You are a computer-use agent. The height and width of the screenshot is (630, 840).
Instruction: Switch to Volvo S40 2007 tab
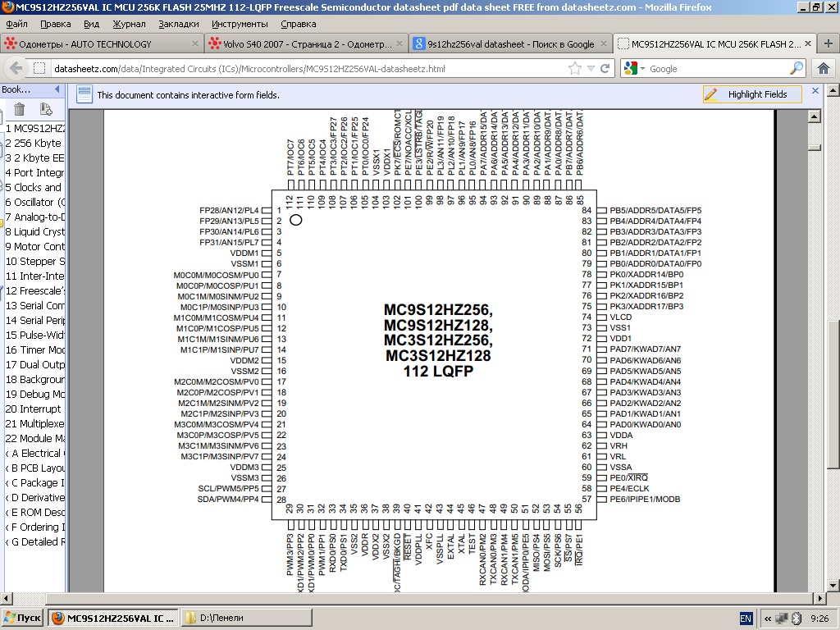[x=307, y=44]
